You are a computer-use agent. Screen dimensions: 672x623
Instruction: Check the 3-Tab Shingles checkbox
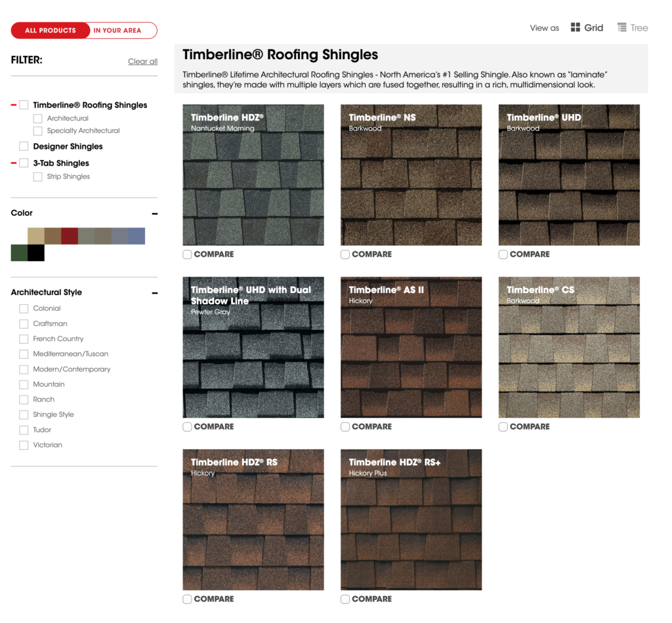point(24,163)
